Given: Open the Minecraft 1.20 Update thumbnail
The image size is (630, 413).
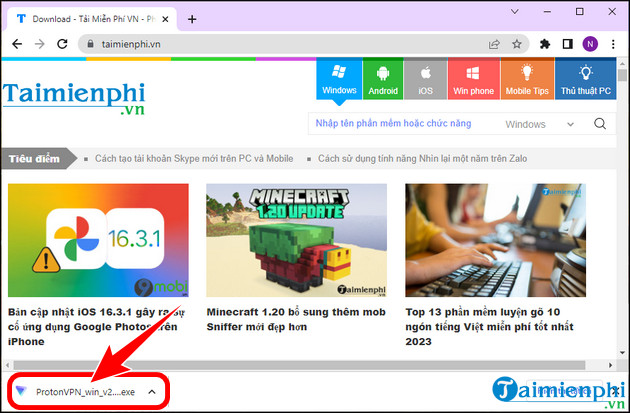Looking at the screenshot, I should coord(297,240).
